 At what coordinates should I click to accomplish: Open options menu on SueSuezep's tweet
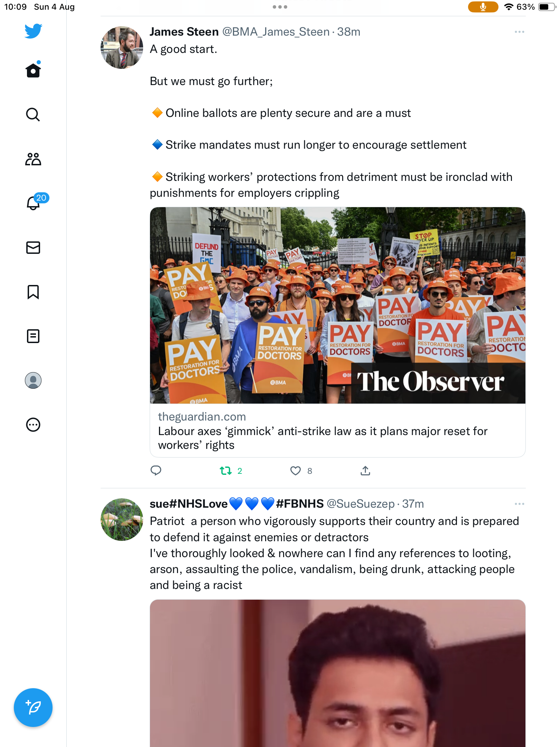click(x=519, y=504)
